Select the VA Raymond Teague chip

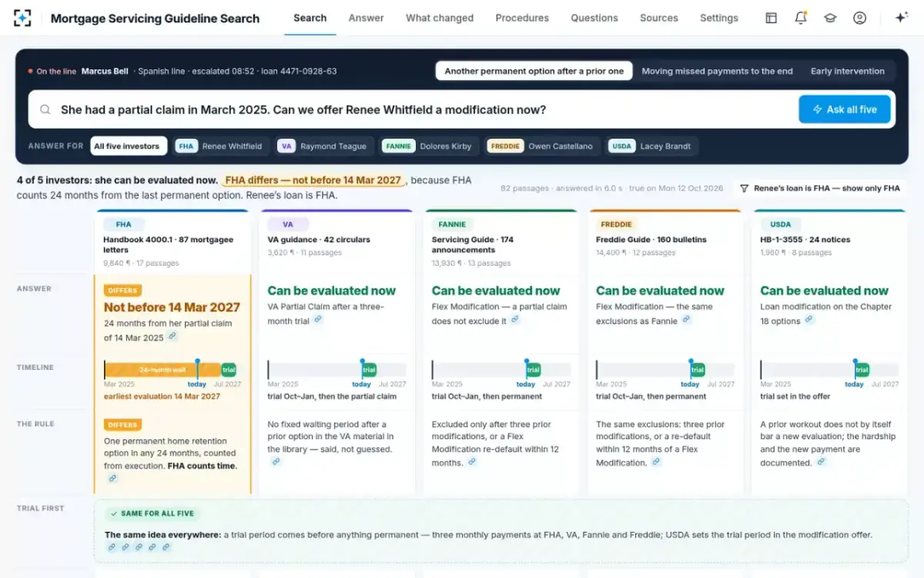324,146
